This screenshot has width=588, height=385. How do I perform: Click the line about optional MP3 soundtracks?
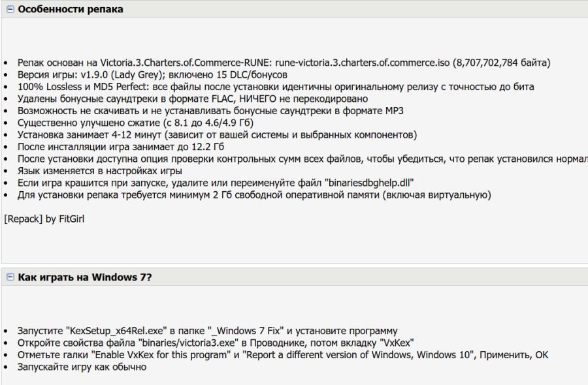[x=210, y=111]
